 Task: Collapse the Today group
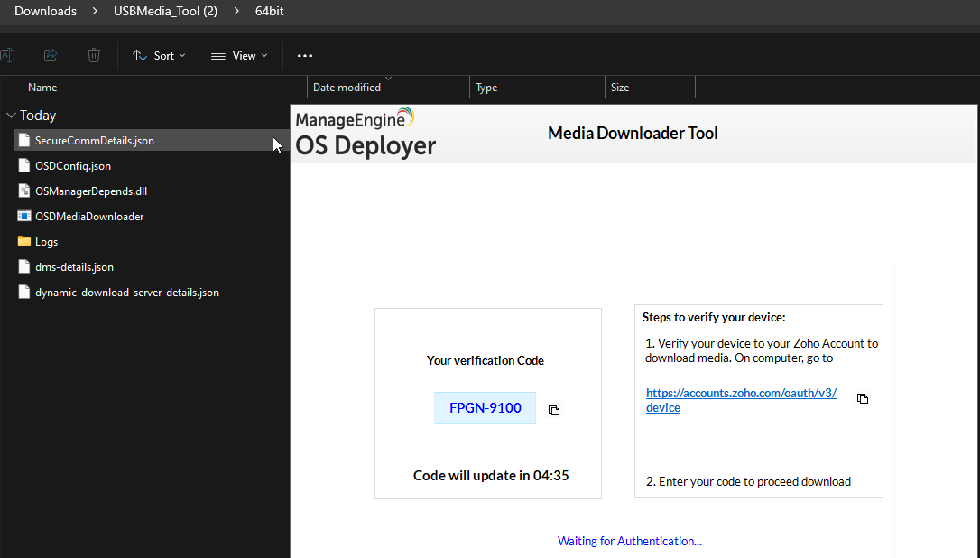pyautogui.click(x=11, y=116)
